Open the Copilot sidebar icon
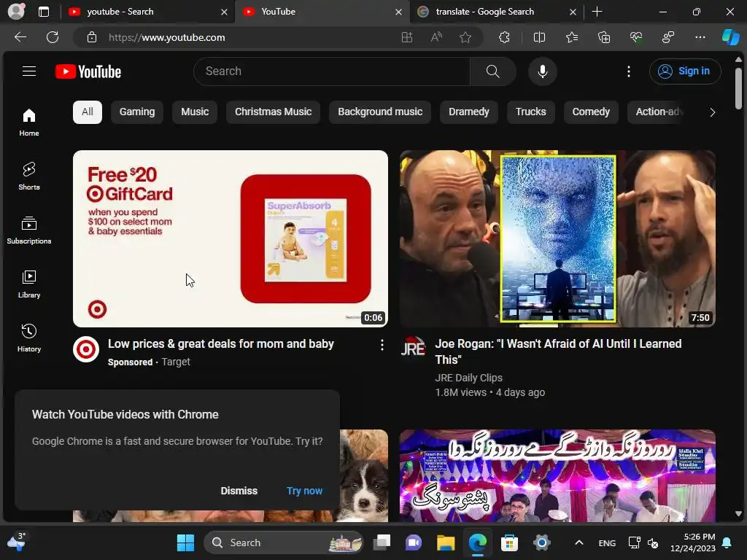Screen dimensions: 747x560 click(x=730, y=37)
